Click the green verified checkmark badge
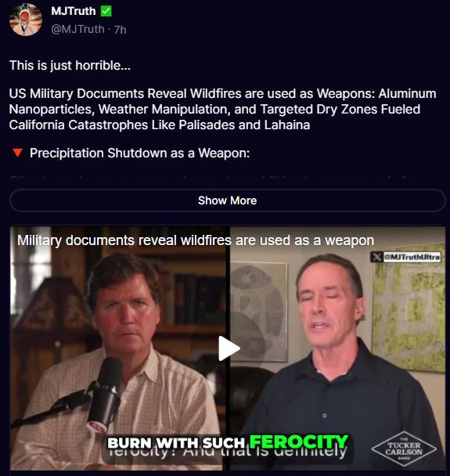 click(x=106, y=11)
